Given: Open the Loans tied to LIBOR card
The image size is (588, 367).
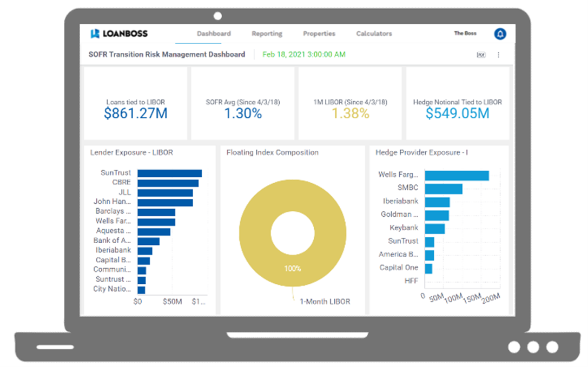Looking at the screenshot, I should [x=136, y=103].
